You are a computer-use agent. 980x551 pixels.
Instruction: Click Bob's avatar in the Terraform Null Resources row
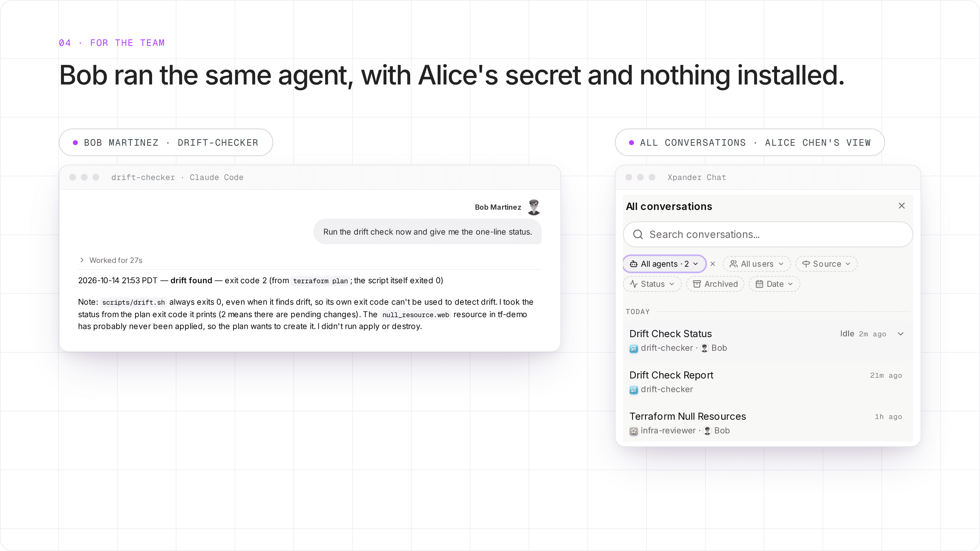click(707, 430)
